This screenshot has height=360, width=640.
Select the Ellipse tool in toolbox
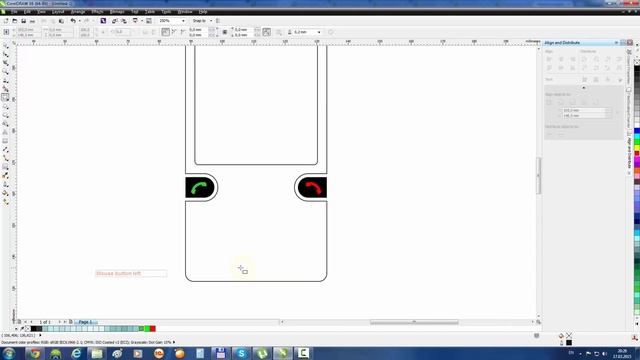click(5, 106)
